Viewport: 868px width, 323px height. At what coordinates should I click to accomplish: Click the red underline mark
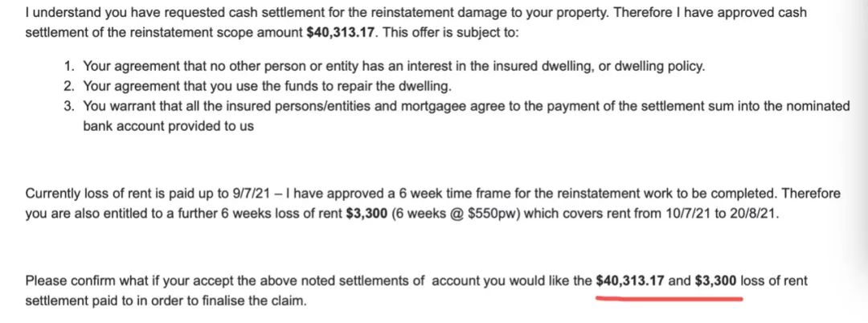pos(667,296)
